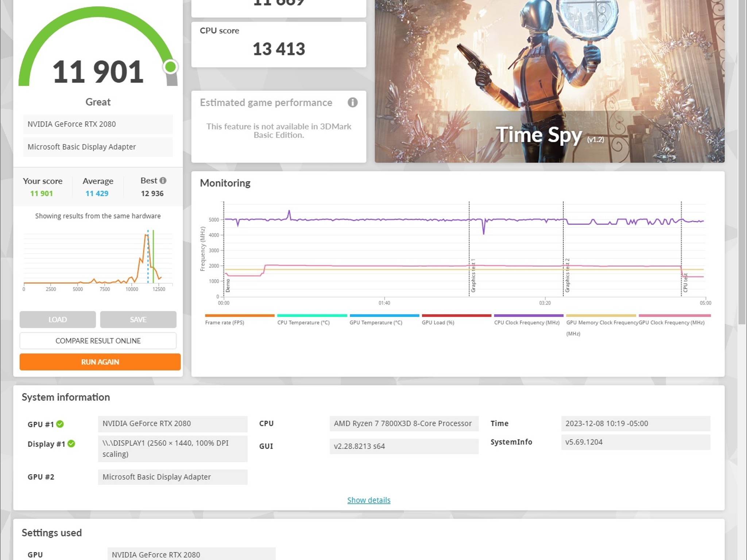Screen dimensions: 747x560
Task: Click the LOAD button
Action: point(58,319)
